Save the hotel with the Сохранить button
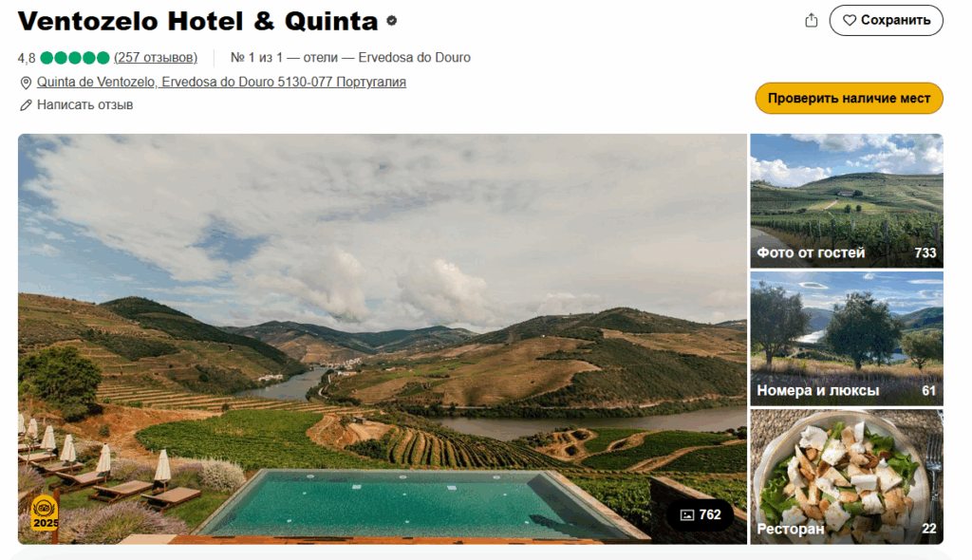972x560 pixels. (886, 21)
